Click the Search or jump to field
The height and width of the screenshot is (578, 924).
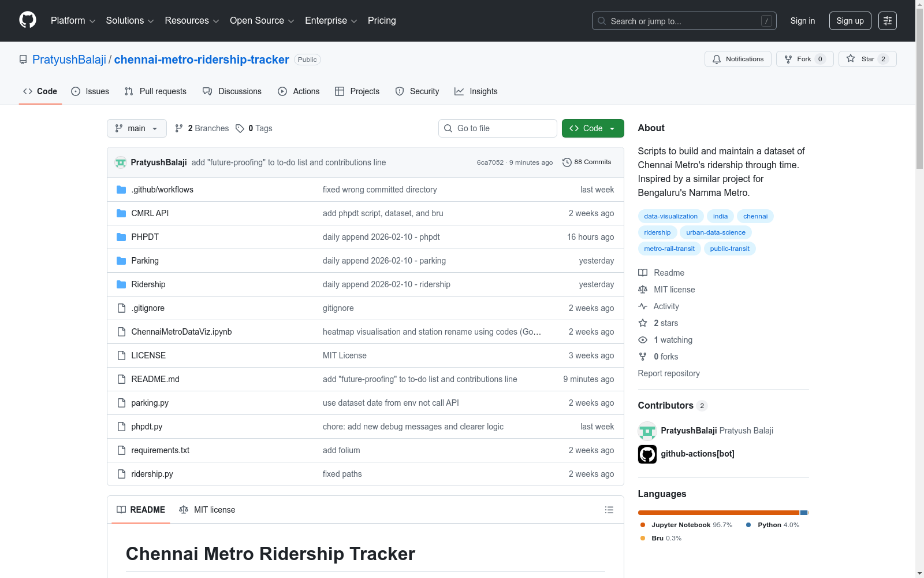pyautogui.click(x=684, y=21)
